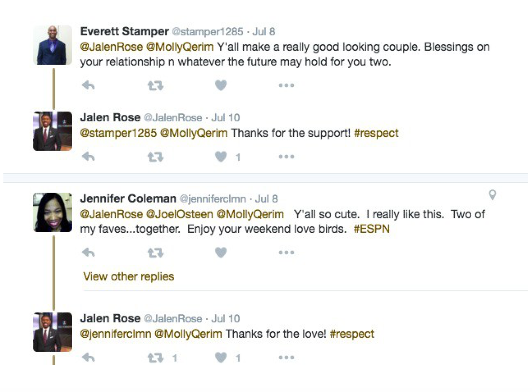532x392 pixels.
Task: Open more options on Jennifer Coleman's tweet
Action: (286, 253)
